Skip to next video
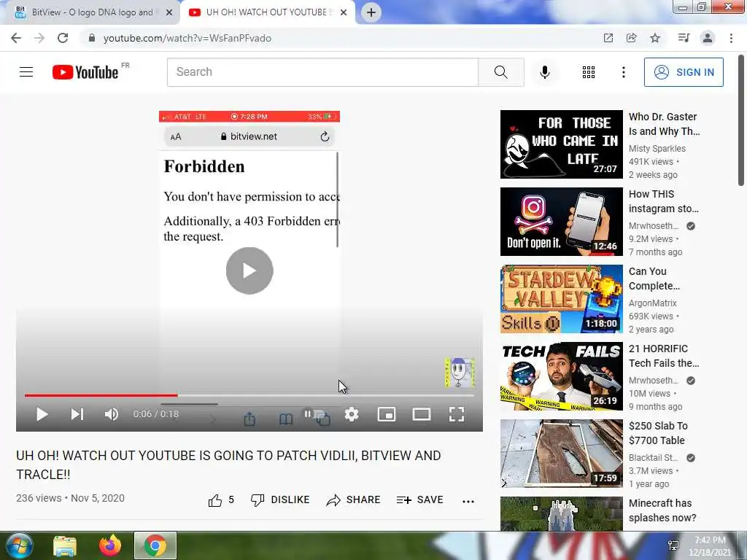Viewport: 747px width, 560px height. [77, 414]
